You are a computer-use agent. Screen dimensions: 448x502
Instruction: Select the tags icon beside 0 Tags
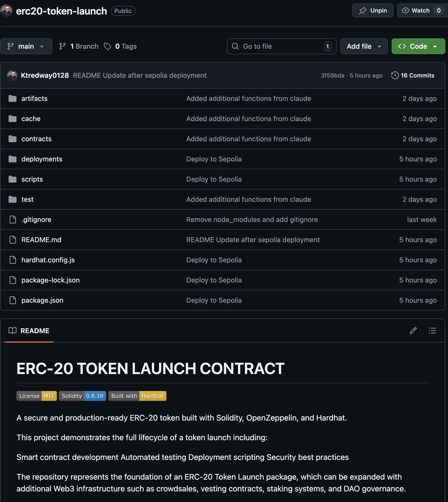[108, 46]
